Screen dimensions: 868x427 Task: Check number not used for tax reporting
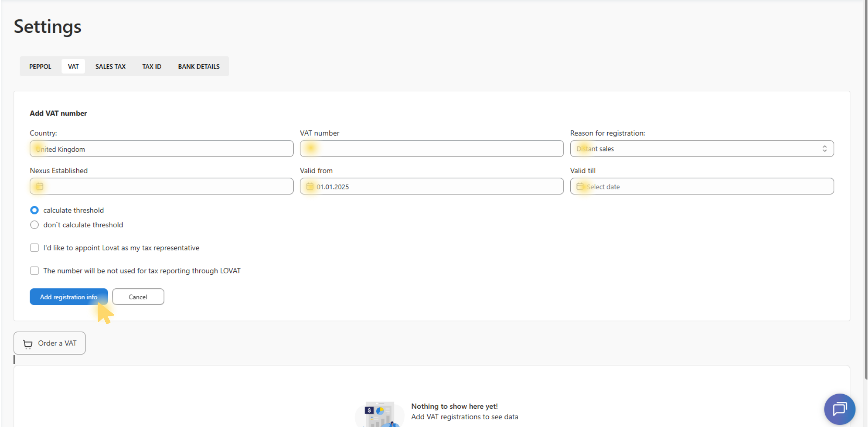[34, 271]
